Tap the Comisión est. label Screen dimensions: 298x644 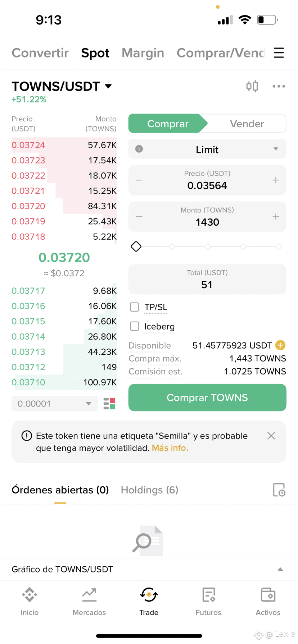click(x=155, y=371)
